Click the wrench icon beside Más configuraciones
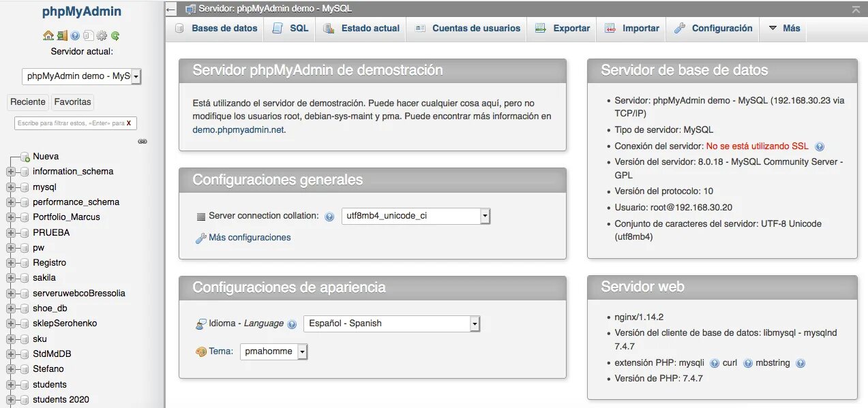The height and width of the screenshot is (408, 868). click(x=200, y=238)
